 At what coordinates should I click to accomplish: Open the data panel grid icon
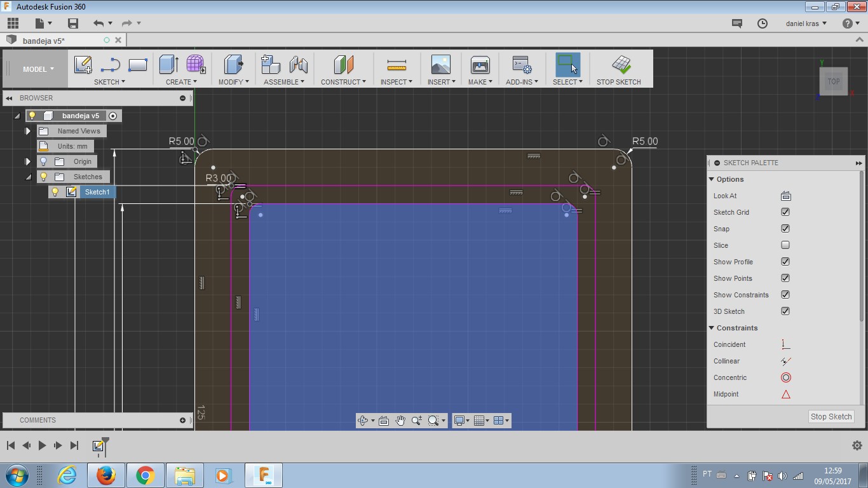click(x=13, y=24)
